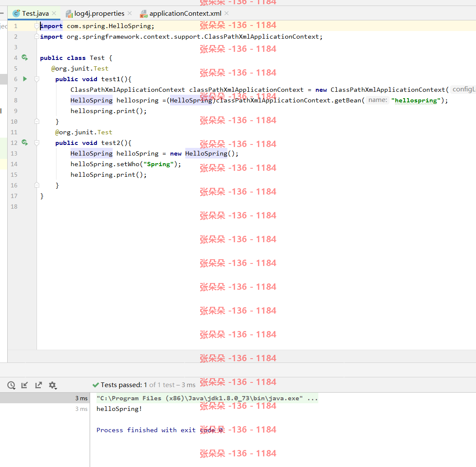Viewport: 476px width, 467px height.
Task: Click helloSpring.print() on line 15
Action: tap(108, 175)
